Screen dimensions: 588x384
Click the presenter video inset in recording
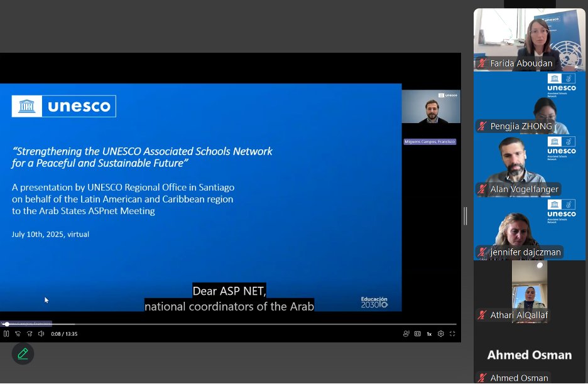[431, 107]
